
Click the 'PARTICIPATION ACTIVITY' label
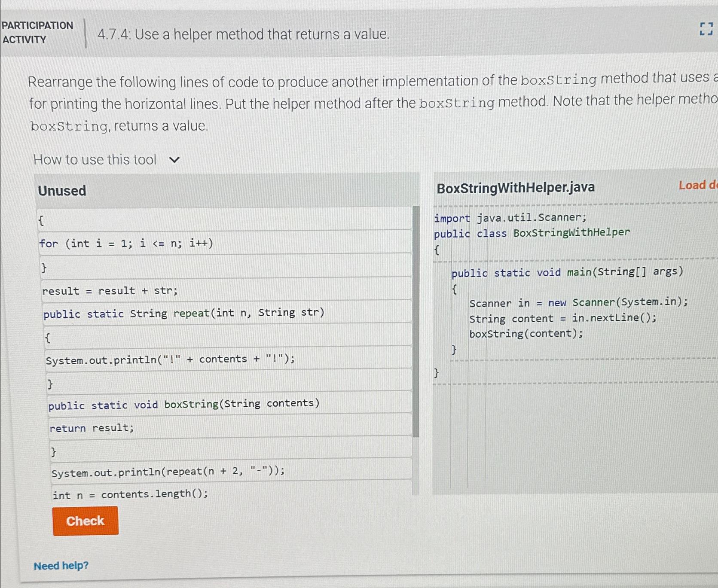pos(37,32)
